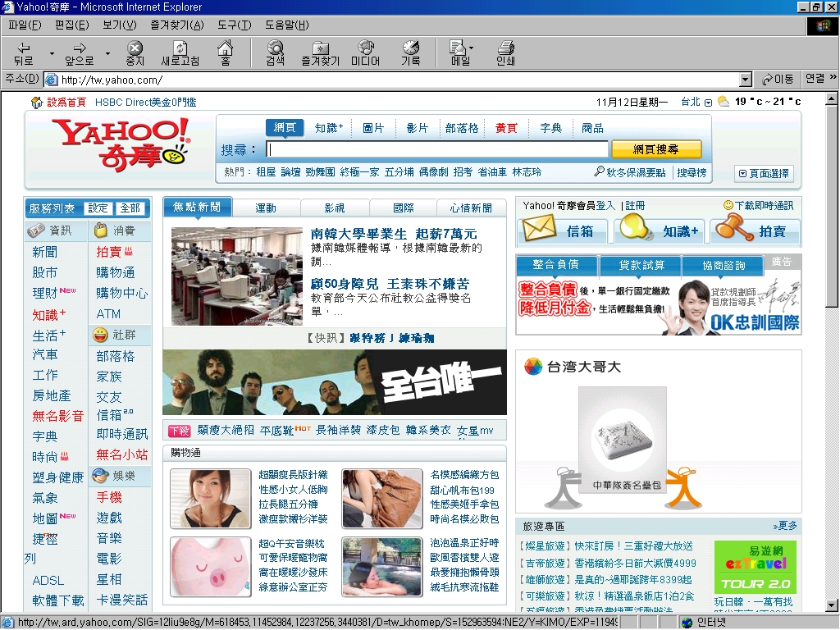Screen dimensions: 840x630
Task: Open the Favorites folder toolbar icon
Action: coord(321,48)
